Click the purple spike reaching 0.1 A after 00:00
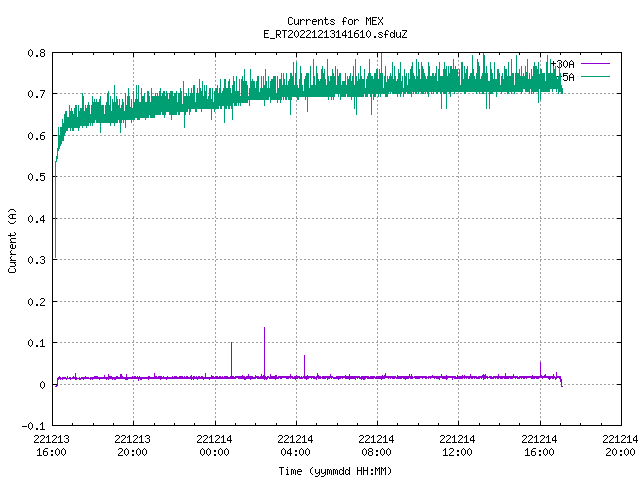Viewport: 640px width, 480px height. tap(232, 359)
